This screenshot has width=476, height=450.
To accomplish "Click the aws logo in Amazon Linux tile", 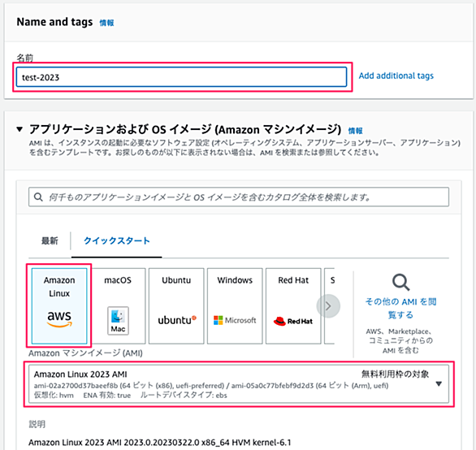I will pyautogui.click(x=59, y=319).
